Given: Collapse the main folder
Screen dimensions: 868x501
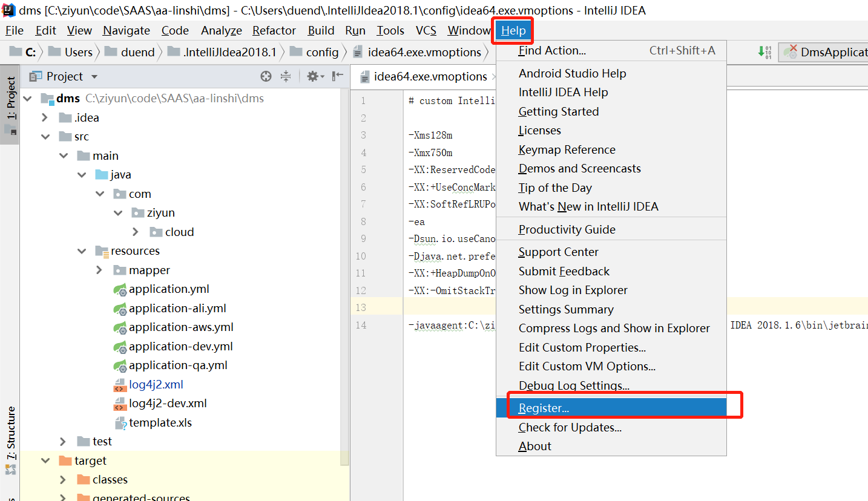Looking at the screenshot, I should click(64, 156).
